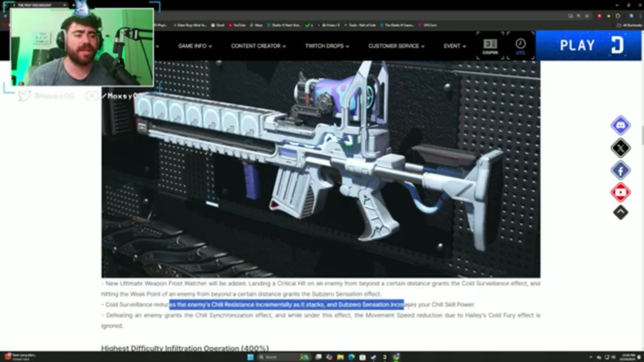The height and width of the screenshot is (362, 644).
Task: Click the scroll-to-top arrow icon
Action: [620, 212]
